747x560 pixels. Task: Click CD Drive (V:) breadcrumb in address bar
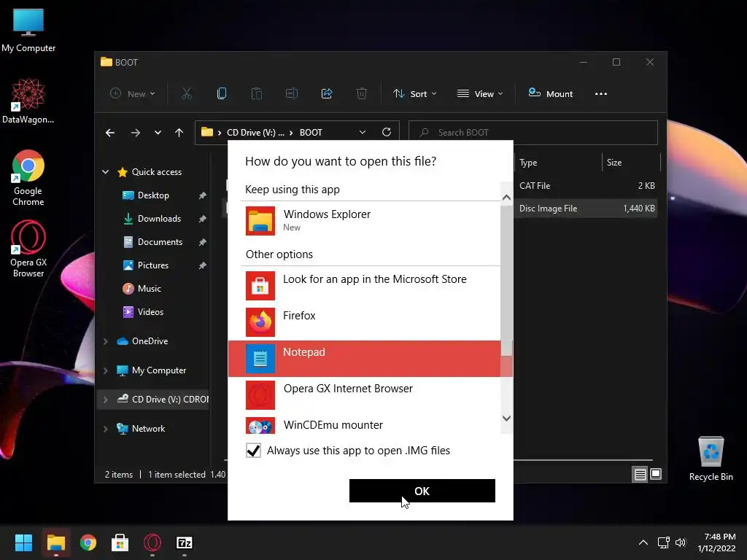[x=255, y=133]
